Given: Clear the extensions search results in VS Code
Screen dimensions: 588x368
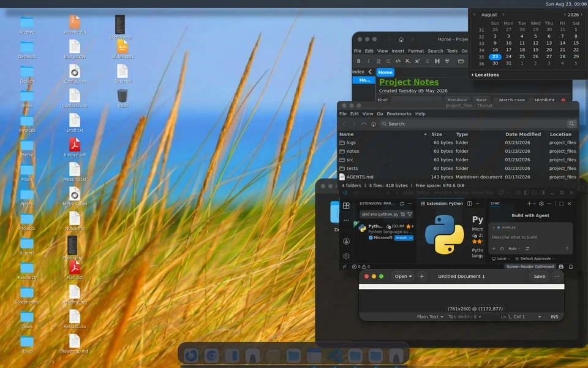Looking at the screenshot, I should coord(402,214).
